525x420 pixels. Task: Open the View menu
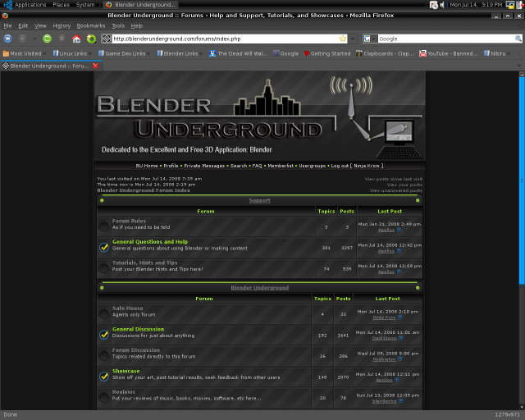point(40,25)
